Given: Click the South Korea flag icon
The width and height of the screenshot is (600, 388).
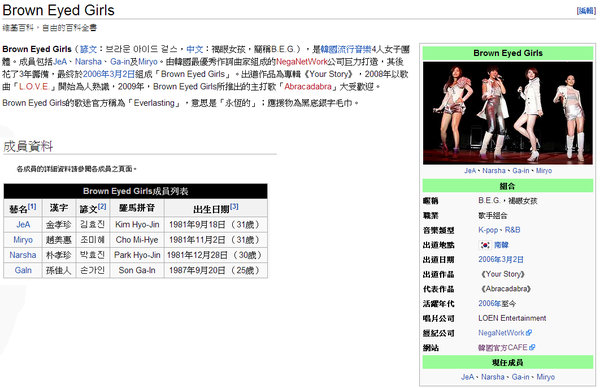Looking at the screenshot, I should (x=485, y=245).
